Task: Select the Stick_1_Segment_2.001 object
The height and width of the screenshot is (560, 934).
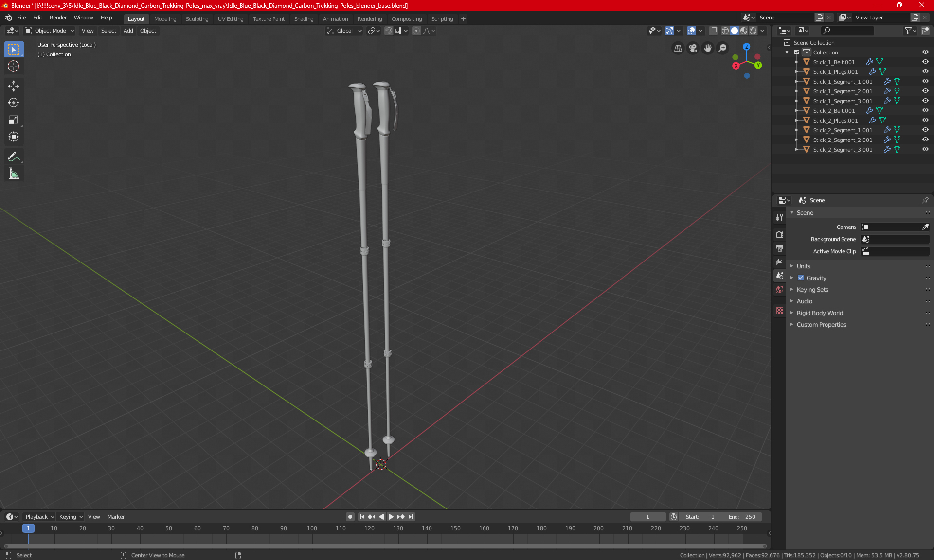Action: click(843, 91)
